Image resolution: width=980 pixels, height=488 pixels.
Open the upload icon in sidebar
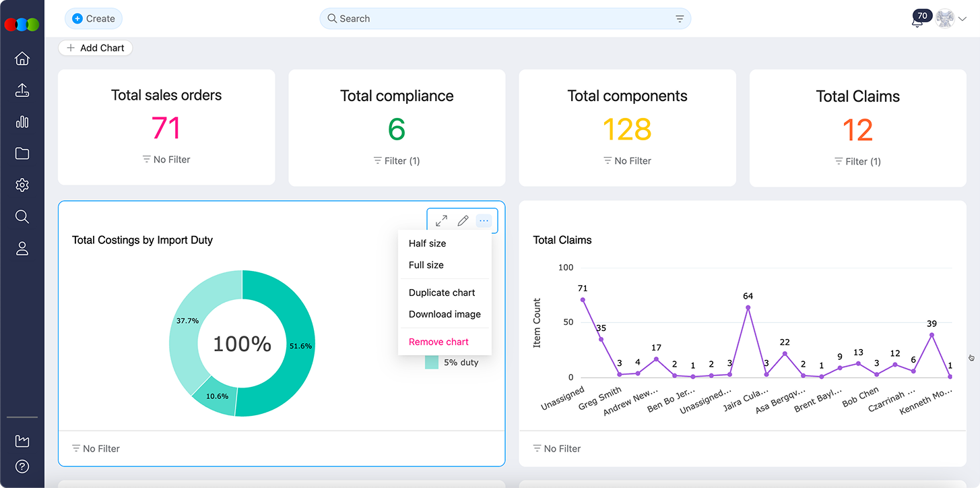pos(22,90)
